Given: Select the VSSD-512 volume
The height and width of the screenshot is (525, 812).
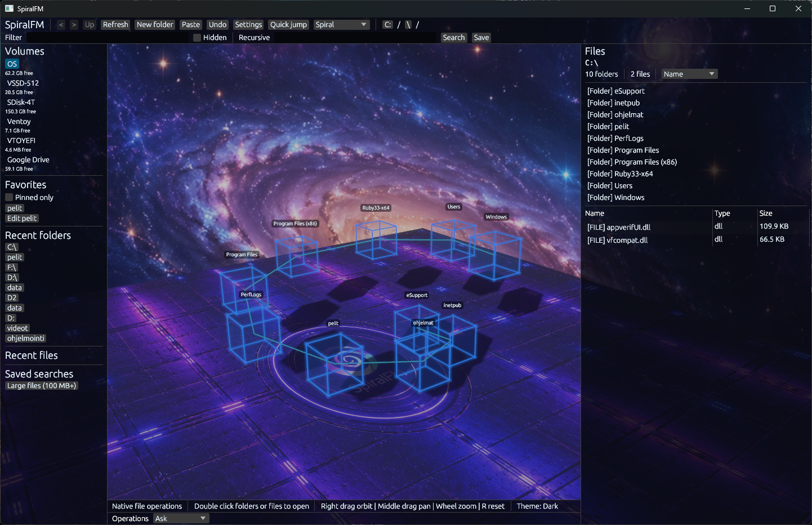Looking at the screenshot, I should click(23, 83).
